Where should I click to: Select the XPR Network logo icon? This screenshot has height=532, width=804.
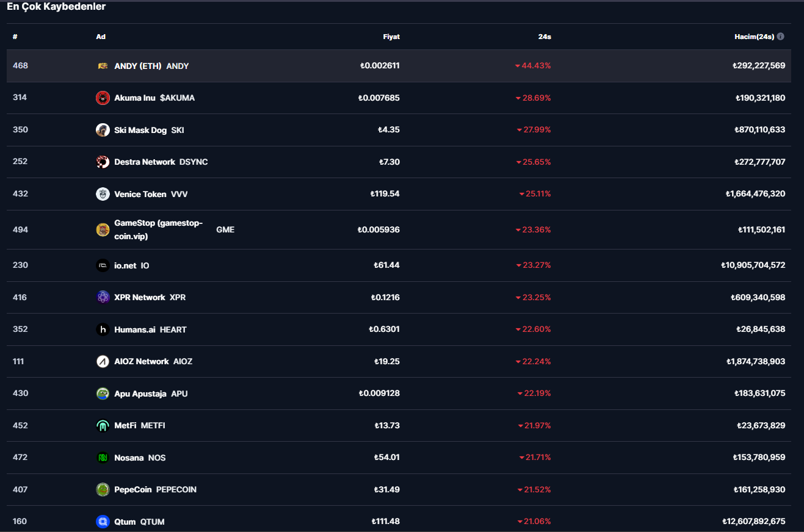(x=103, y=297)
